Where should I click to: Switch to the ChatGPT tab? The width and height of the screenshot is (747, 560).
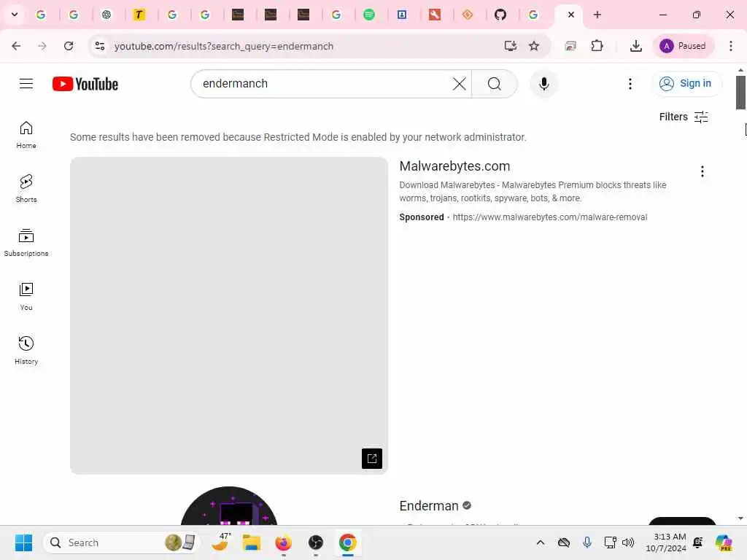pos(107,15)
